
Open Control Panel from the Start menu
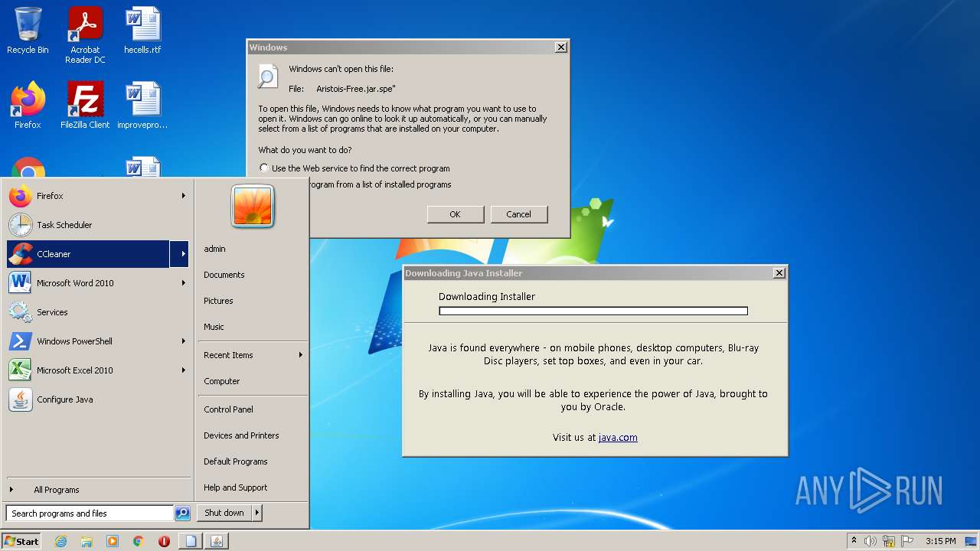228,409
